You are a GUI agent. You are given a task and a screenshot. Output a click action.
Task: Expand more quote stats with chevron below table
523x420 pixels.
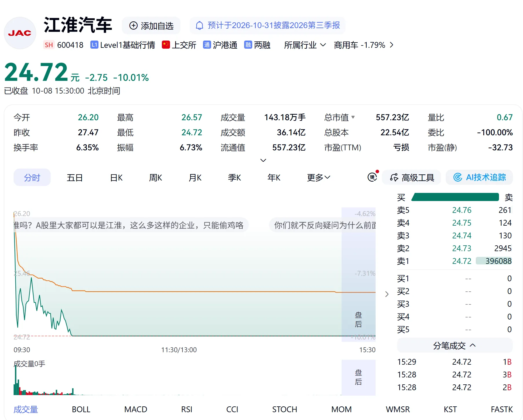tap(263, 160)
